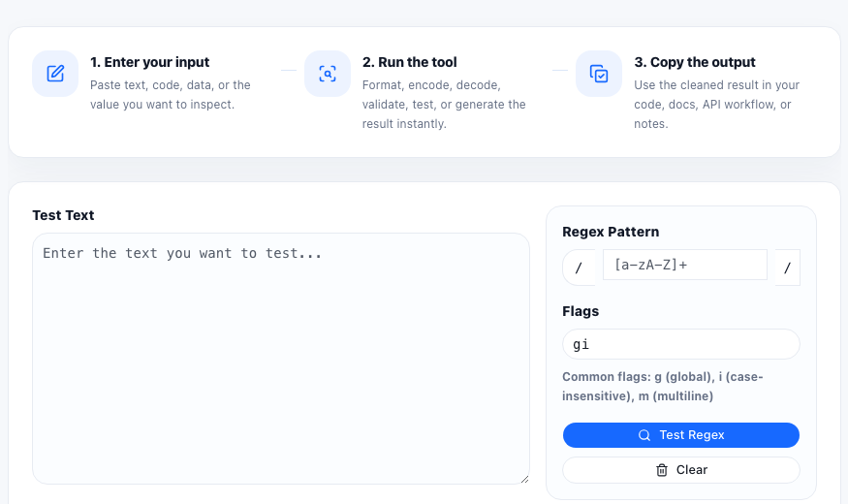Focus the Test Text textarea
Image resolution: width=848 pixels, height=504 pixels.
[x=281, y=359]
